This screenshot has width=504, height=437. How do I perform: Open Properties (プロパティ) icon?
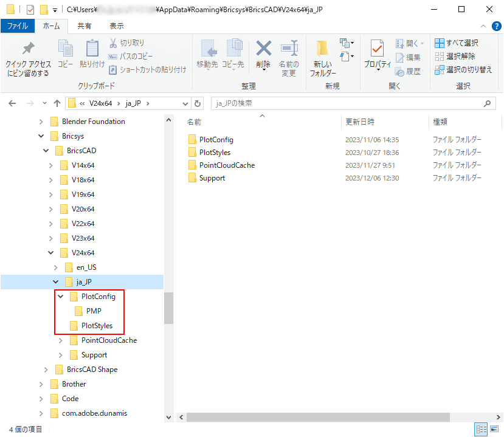coord(377,49)
